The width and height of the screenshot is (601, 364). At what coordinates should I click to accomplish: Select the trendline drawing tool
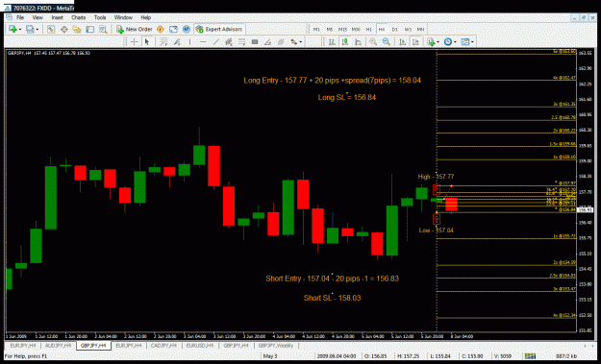(x=215, y=41)
